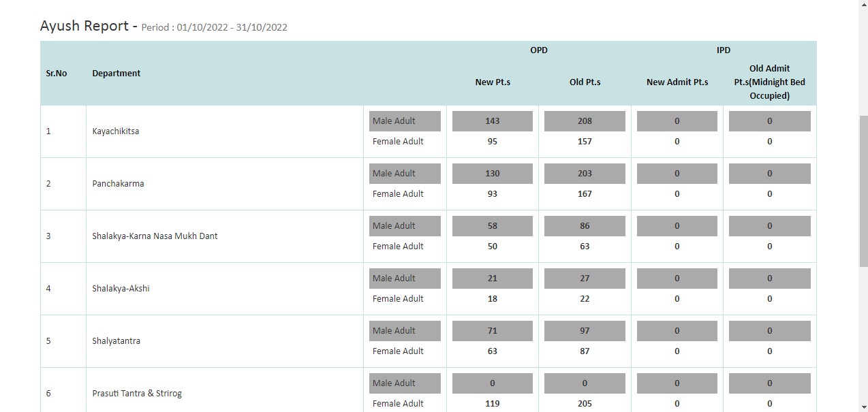The image size is (868, 412).
Task: Click the Old Pt.s column header
Action: pyautogui.click(x=585, y=82)
